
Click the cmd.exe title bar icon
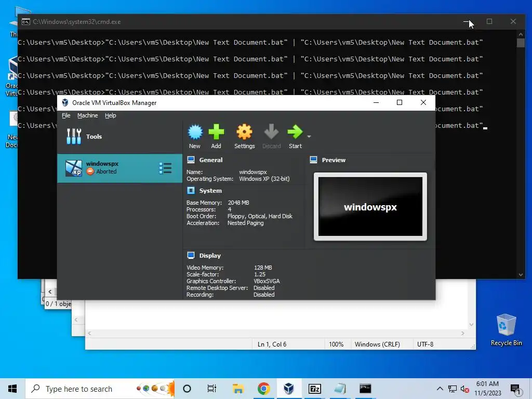(x=26, y=22)
